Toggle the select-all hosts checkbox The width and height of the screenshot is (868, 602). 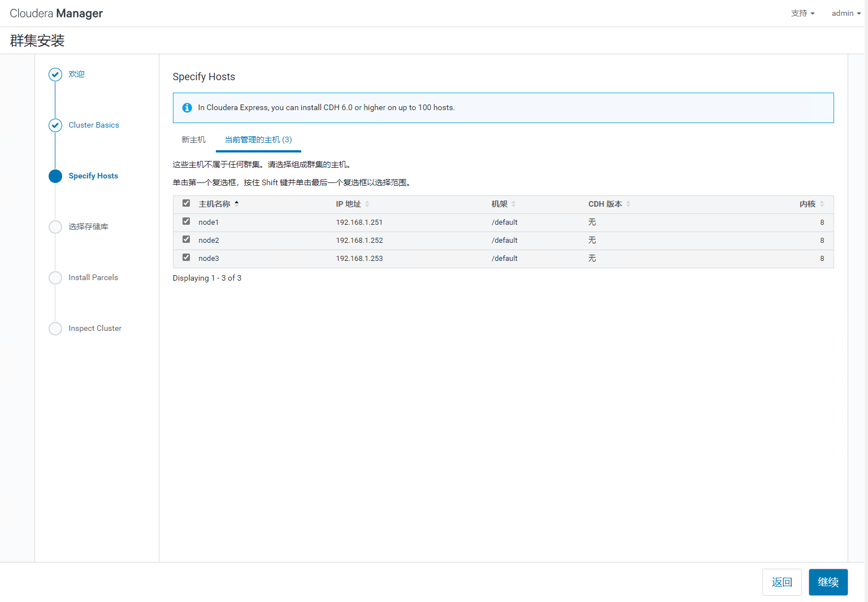(x=186, y=203)
